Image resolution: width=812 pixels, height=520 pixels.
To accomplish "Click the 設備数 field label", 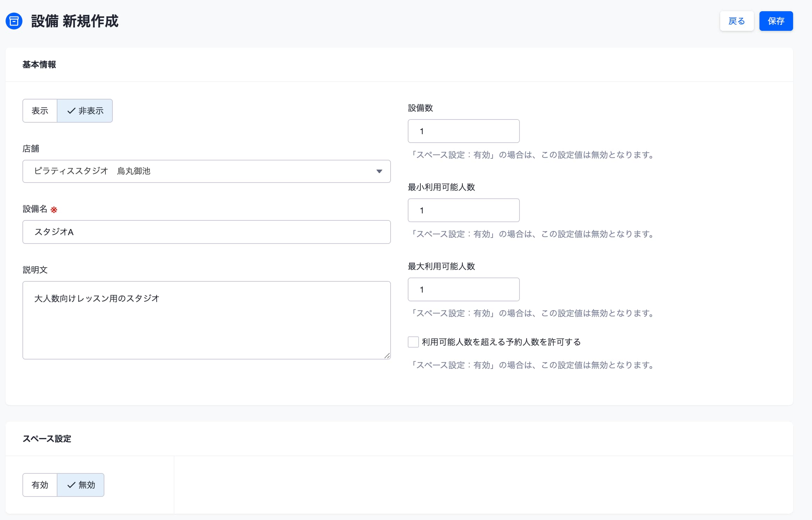I will (x=420, y=108).
